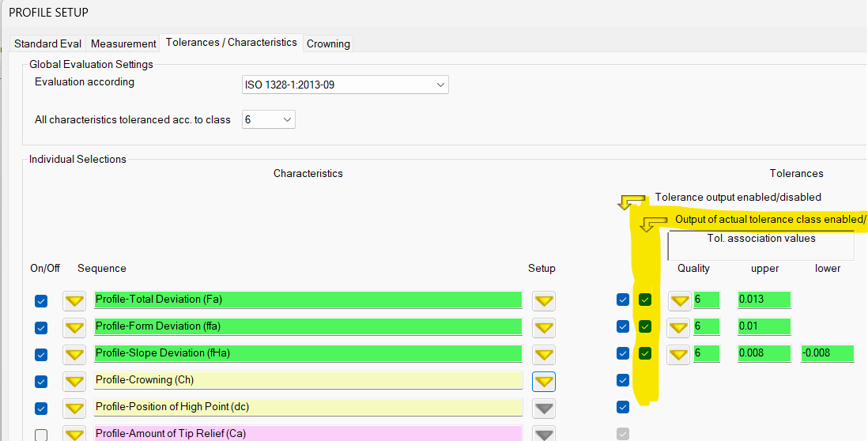This screenshot has width=868, height=441.
Task: Select Profile-Position of High Point (dc) field
Action: tap(308, 407)
